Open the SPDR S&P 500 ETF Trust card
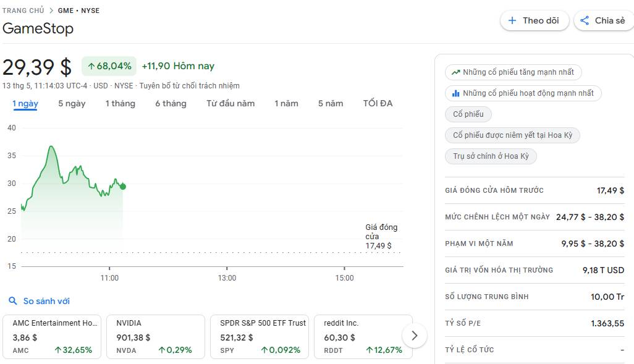The image size is (634, 364). click(260, 336)
